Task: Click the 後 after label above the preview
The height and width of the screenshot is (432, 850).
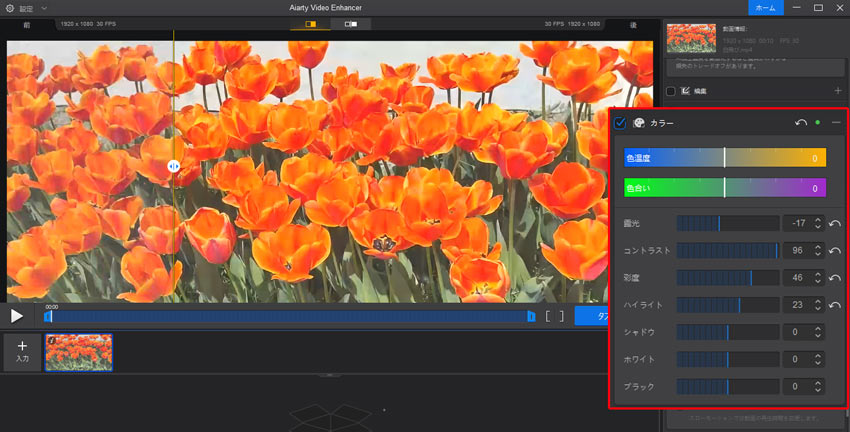Action: click(633, 25)
